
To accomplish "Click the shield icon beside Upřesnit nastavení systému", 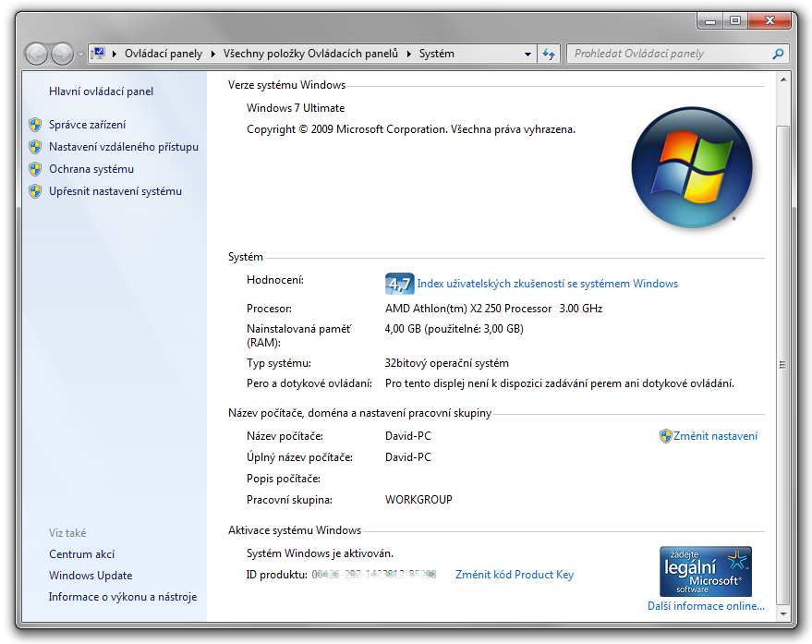I will [x=35, y=191].
